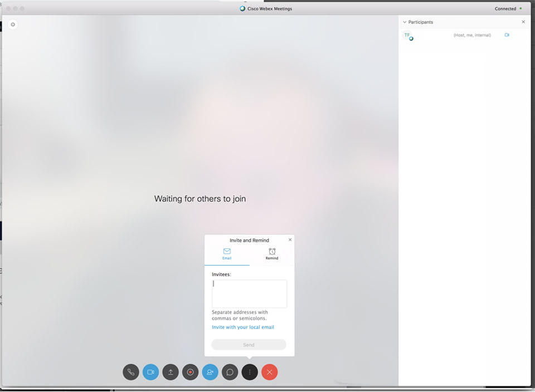Open the chat bubble button
Viewport: 535px width, 392px height.
(230, 372)
